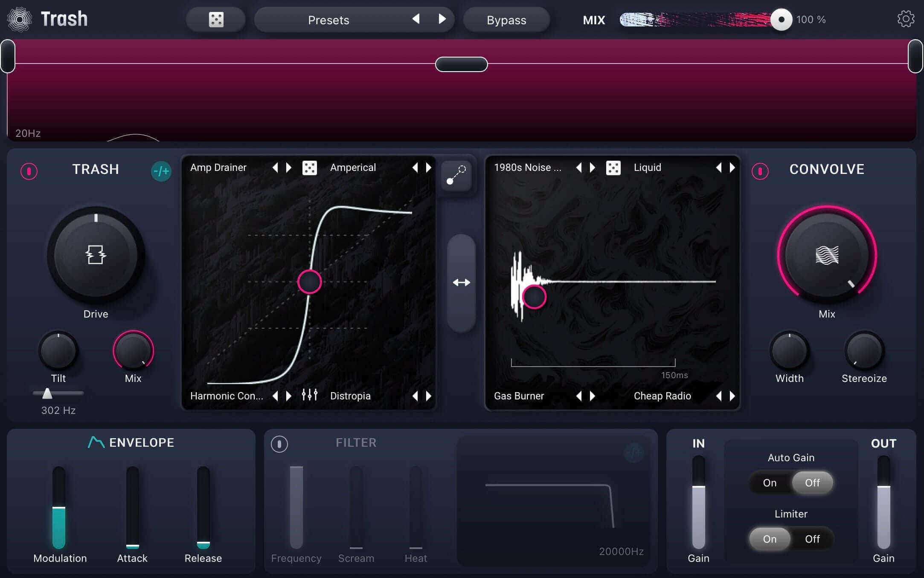924x578 pixels.
Task: Click the Tilt knob
Action: pyautogui.click(x=58, y=351)
